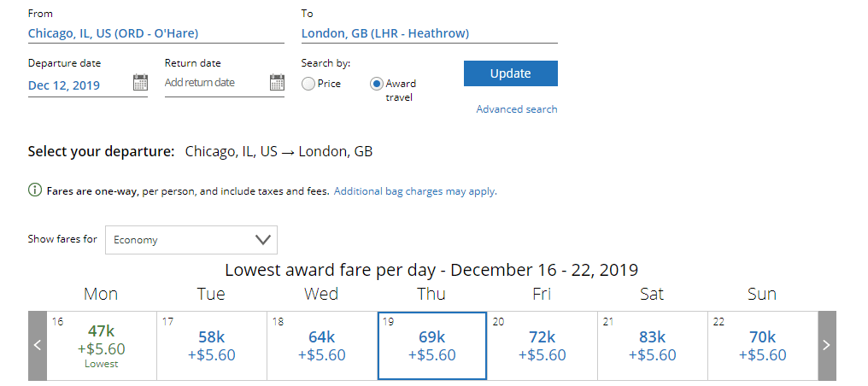
Task: Go to next week with right arrow
Action: (827, 346)
